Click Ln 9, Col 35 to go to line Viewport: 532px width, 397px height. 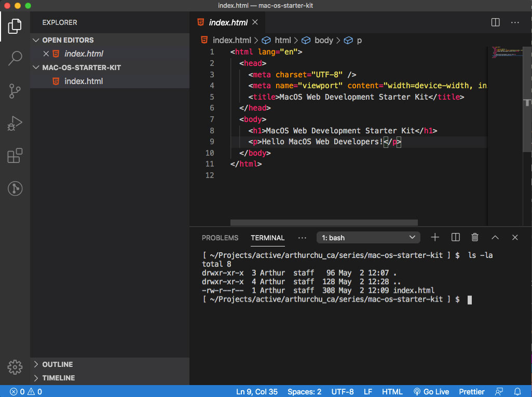256,392
